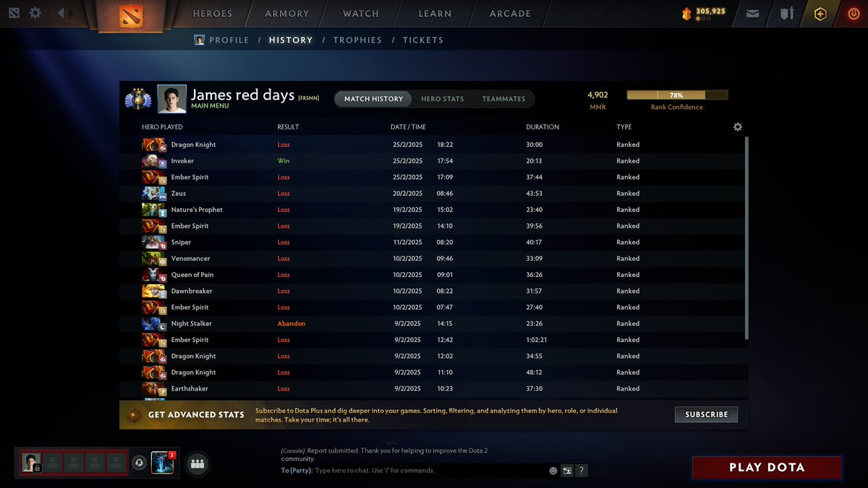868x488 pixels.
Task: Click the SUBSCRIBE button
Action: [x=707, y=415]
